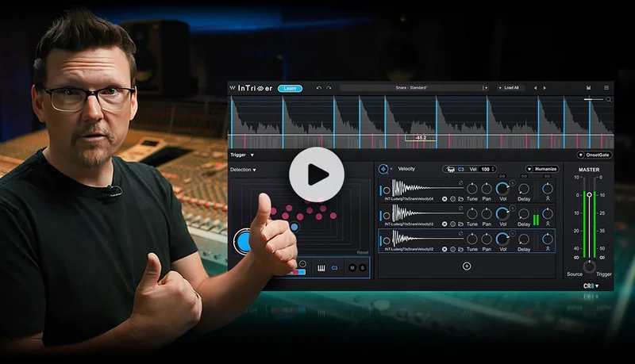Click Reset in the detection panel
The width and height of the screenshot is (635, 364).
click(363, 252)
